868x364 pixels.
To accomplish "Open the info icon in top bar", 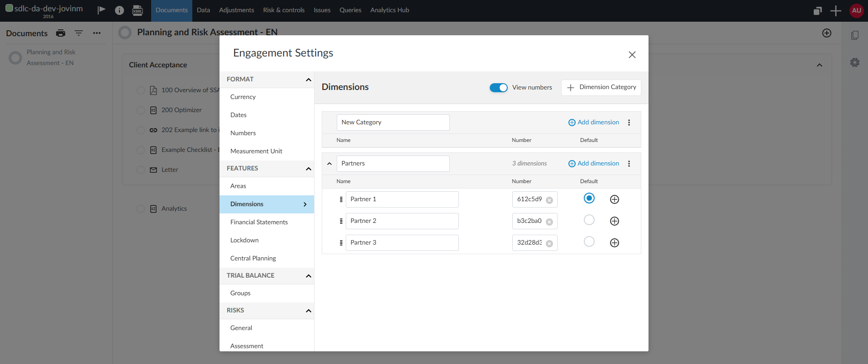I will tap(119, 10).
